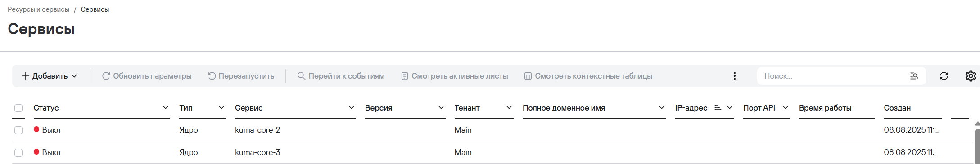This screenshot has width=980, height=164.
Task: Toggle the select-all header checkbox
Action: coord(18,108)
